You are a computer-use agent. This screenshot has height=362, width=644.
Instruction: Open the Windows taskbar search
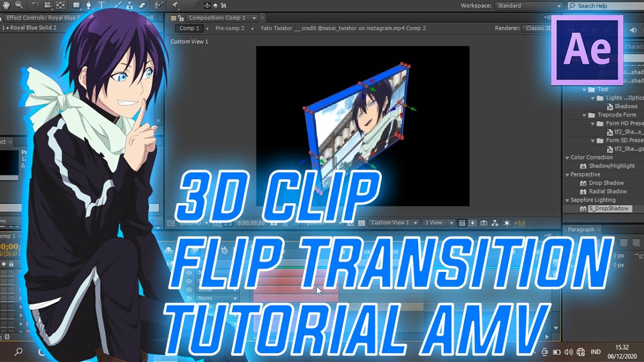click(x=18, y=351)
